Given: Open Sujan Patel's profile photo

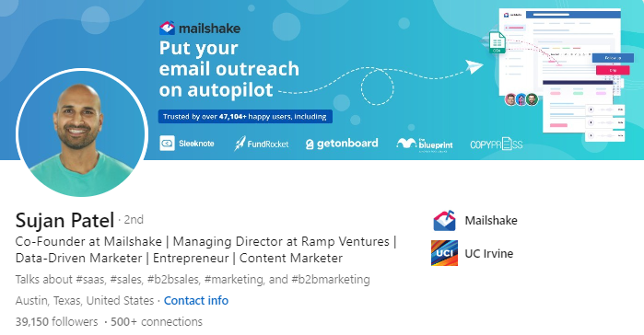Looking at the screenshot, I should (81, 133).
